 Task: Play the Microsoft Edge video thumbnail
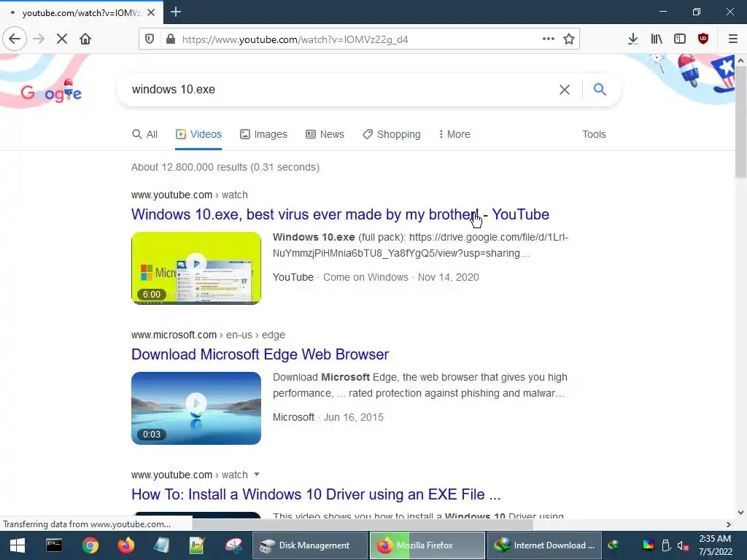[196, 408]
